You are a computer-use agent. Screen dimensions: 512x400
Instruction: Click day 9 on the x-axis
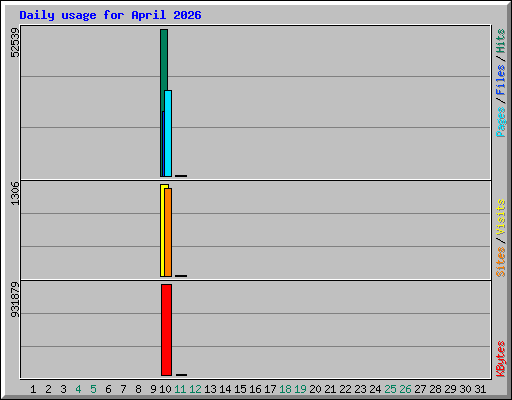coord(153,389)
